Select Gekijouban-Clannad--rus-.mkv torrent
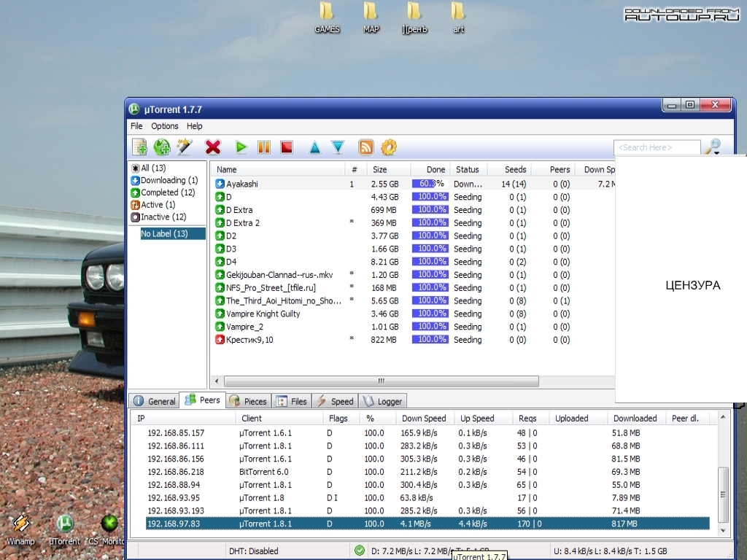This screenshot has height=560, width=747. coord(414,275)
